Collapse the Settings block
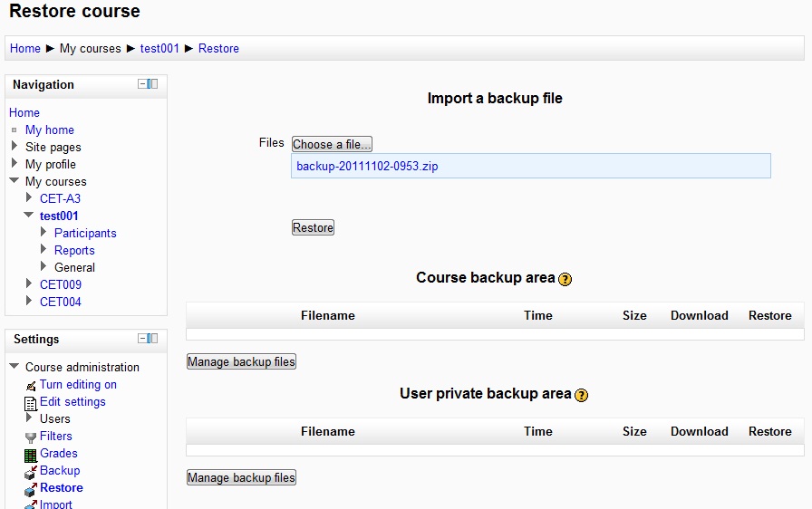Image resolution: width=812 pixels, height=509 pixels. click(x=142, y=339)
